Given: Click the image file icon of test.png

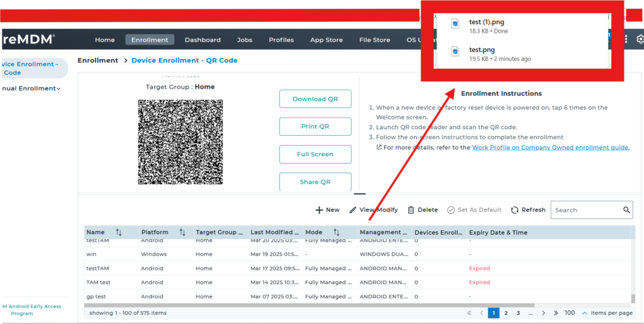Looking at the screenshot, I should 455,52.
